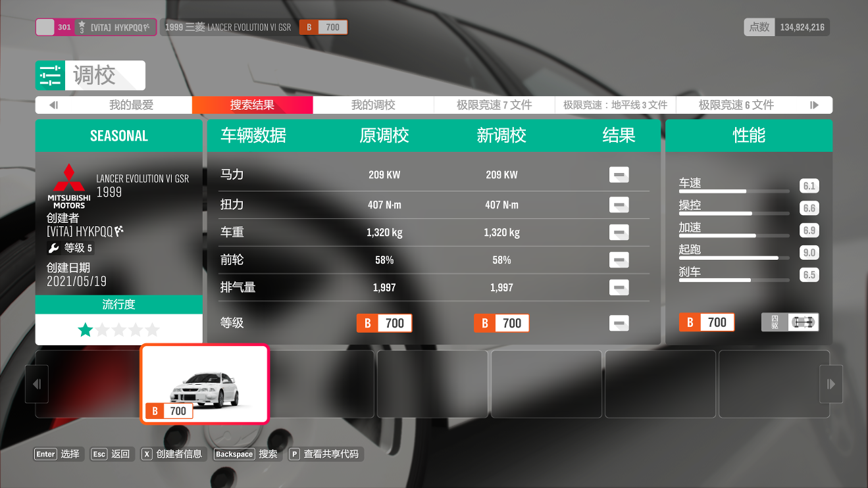
Task: Click the 创建日期 2021/05/19 text
Action: 76,274
